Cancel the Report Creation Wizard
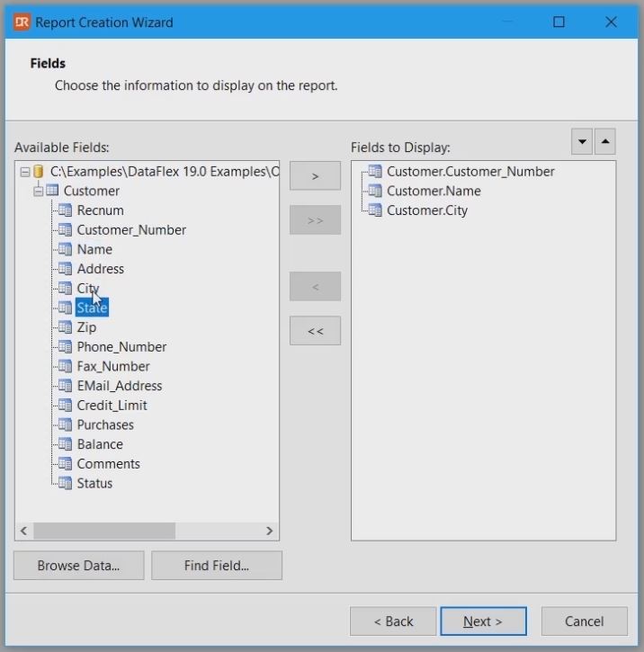Viewport: 644px width, 652px height. point(584,621)
